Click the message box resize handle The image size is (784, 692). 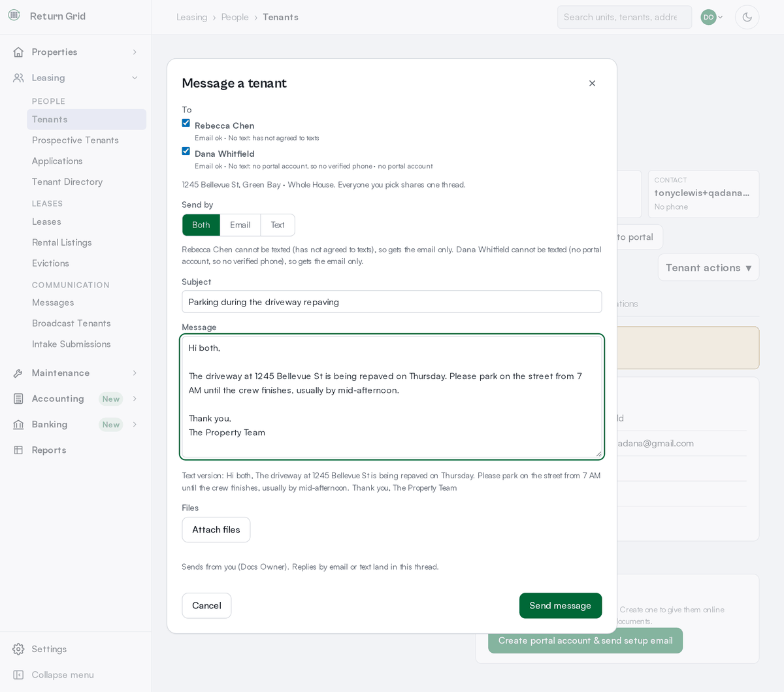click(x=598, y=453)
